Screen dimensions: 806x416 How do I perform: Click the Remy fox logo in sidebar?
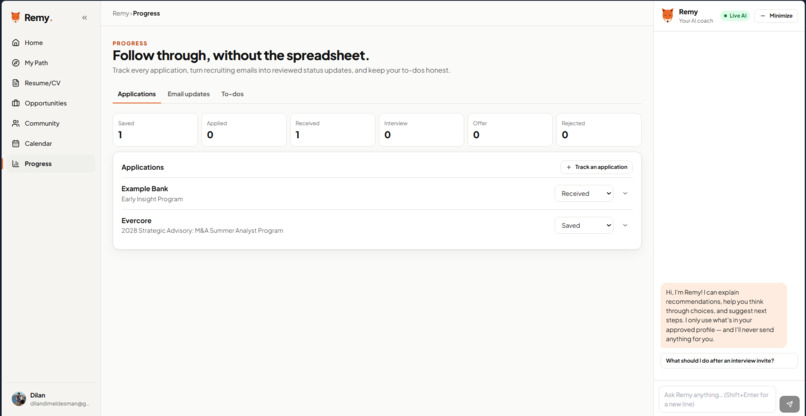coord(15,17)
